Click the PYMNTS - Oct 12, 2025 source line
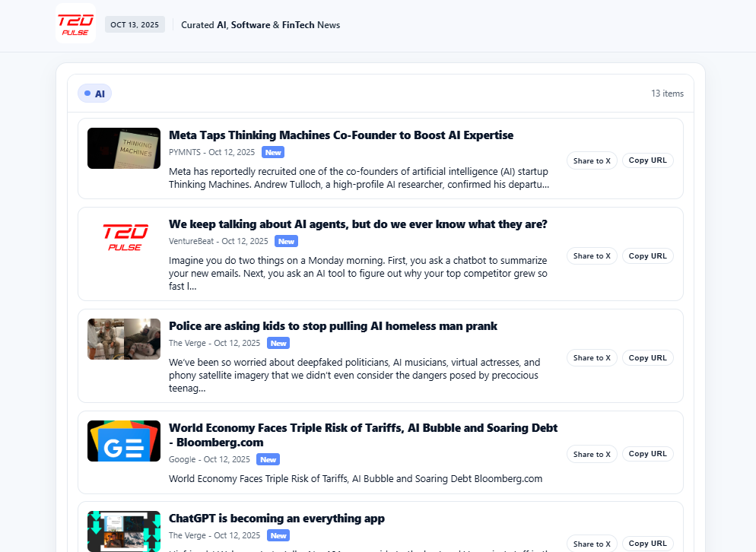756x552 pixels. (211, 152)
